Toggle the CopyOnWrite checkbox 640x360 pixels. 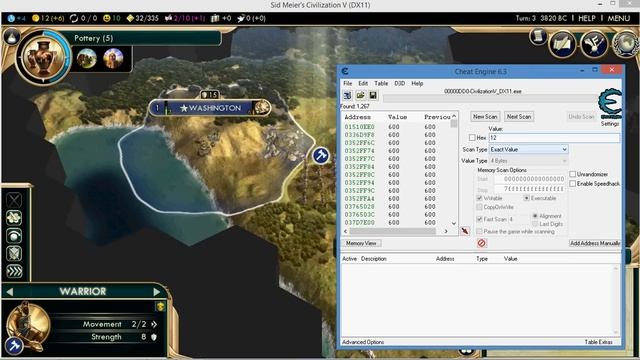480,207
